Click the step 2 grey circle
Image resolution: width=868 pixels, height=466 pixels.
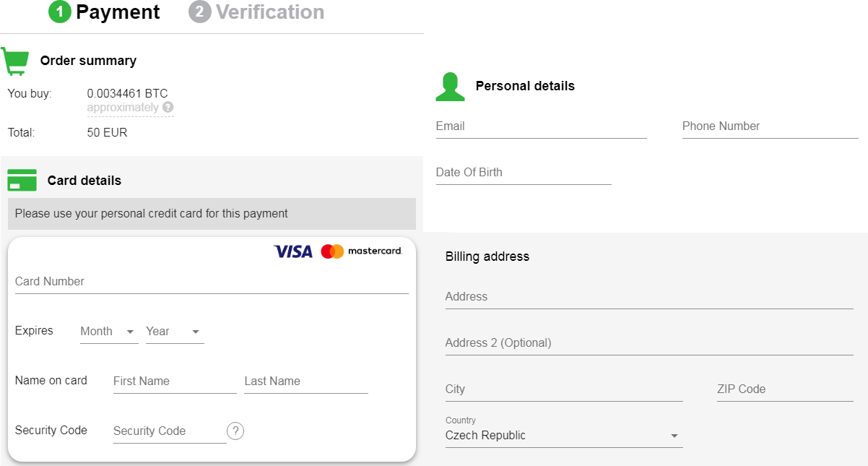point(199,12)
